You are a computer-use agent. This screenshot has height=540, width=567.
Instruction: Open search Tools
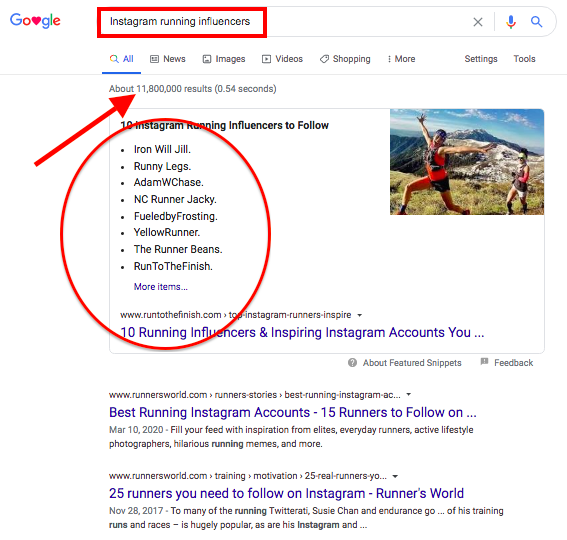tap(524, 59)
